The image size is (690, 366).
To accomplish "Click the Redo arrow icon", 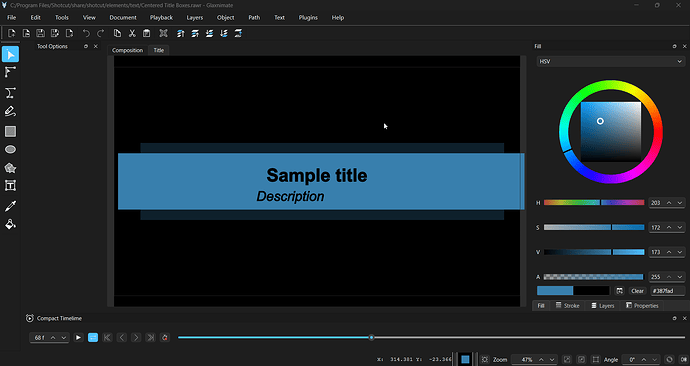I will click(101, 33).
